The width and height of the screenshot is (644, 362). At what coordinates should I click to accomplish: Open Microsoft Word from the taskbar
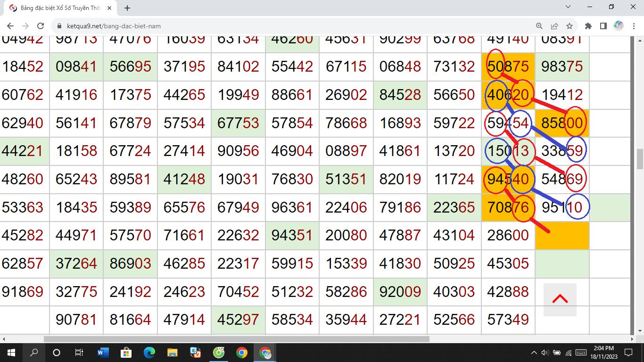[103, 352]
